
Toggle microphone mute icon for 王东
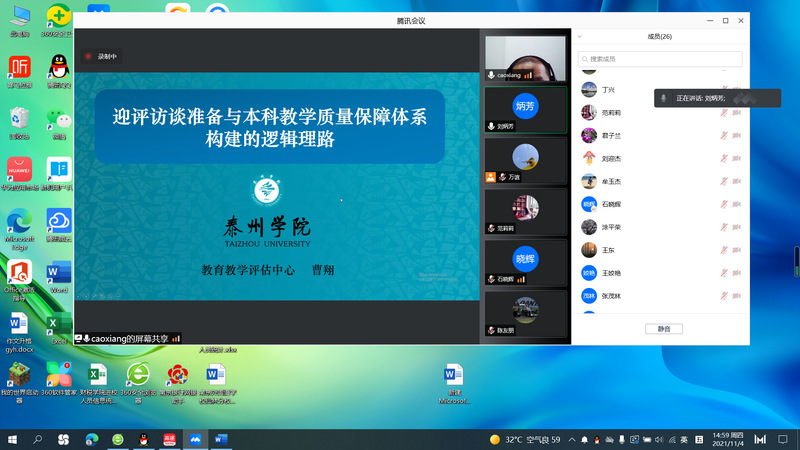(724, 250)
